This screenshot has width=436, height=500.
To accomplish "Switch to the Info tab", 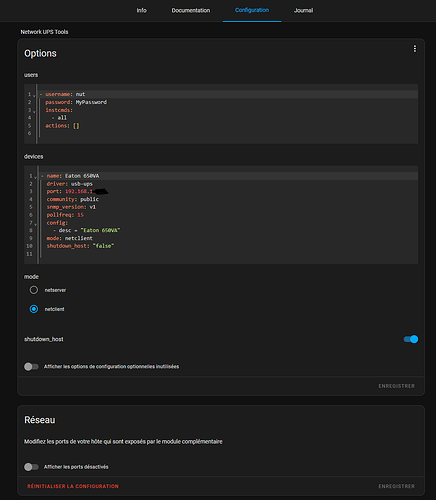I will pos(141,10).
